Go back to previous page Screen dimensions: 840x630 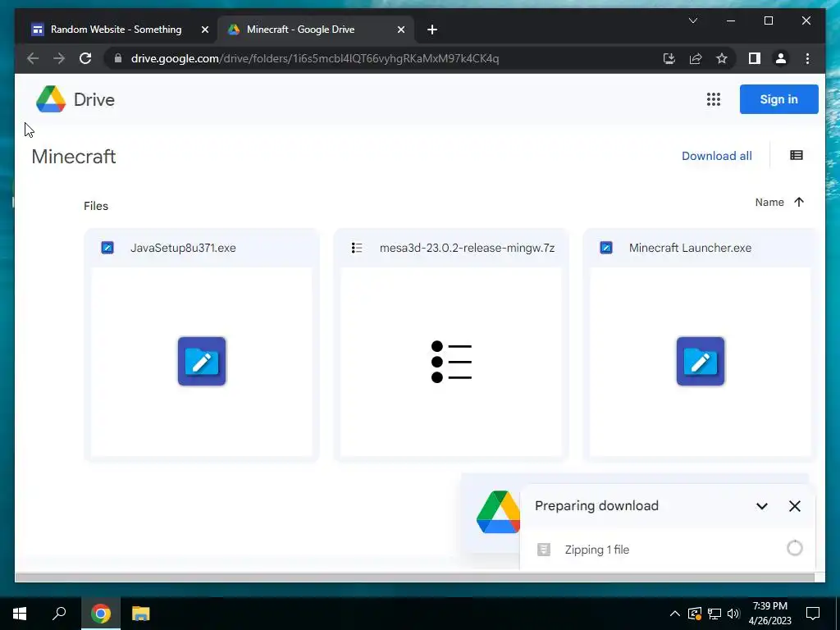(x=33, y=58)
